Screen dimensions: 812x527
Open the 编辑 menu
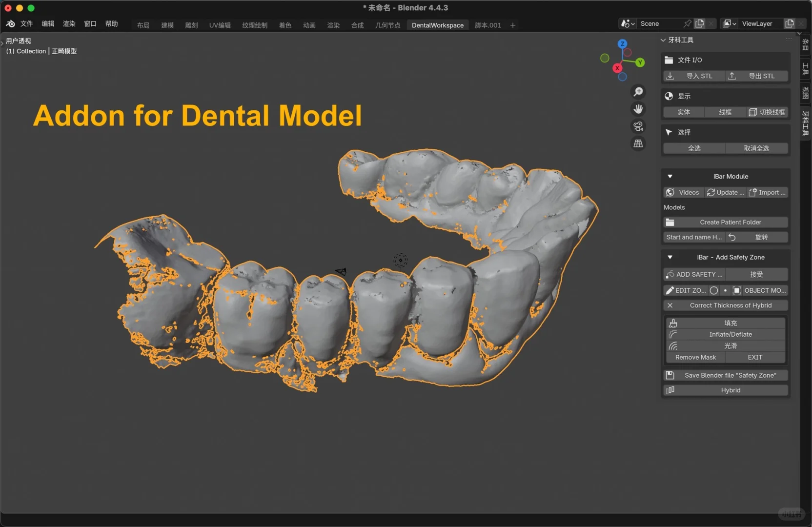[x=48, y=23]
